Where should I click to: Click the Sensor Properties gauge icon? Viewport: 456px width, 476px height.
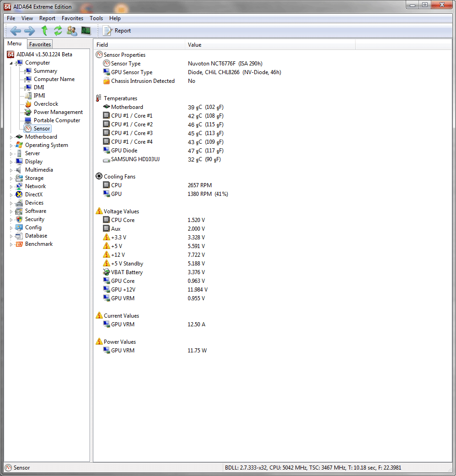99,54
